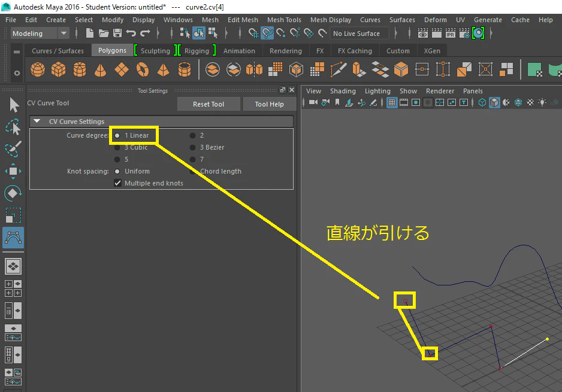Create a polygon cube from the shelf
Screen dimensions: 562x392
click(x=59, y=69)
